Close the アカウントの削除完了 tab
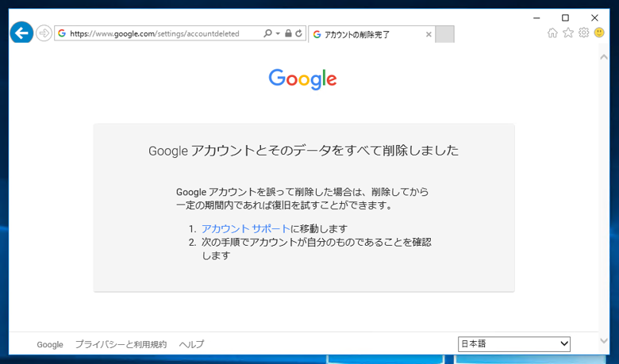This screenshot has width=619, height=364. tap(429, 35)
